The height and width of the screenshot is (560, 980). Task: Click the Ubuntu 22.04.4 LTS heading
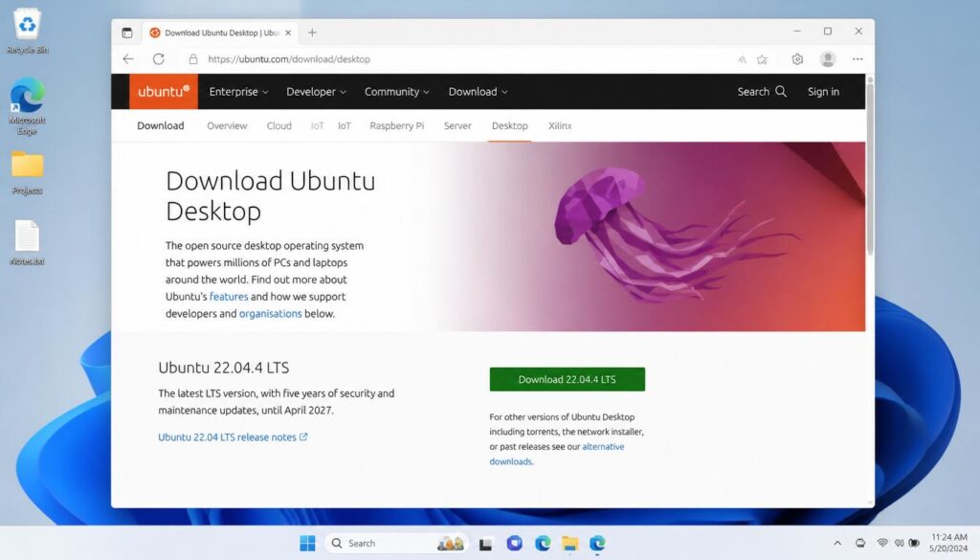tap(224, 368)
